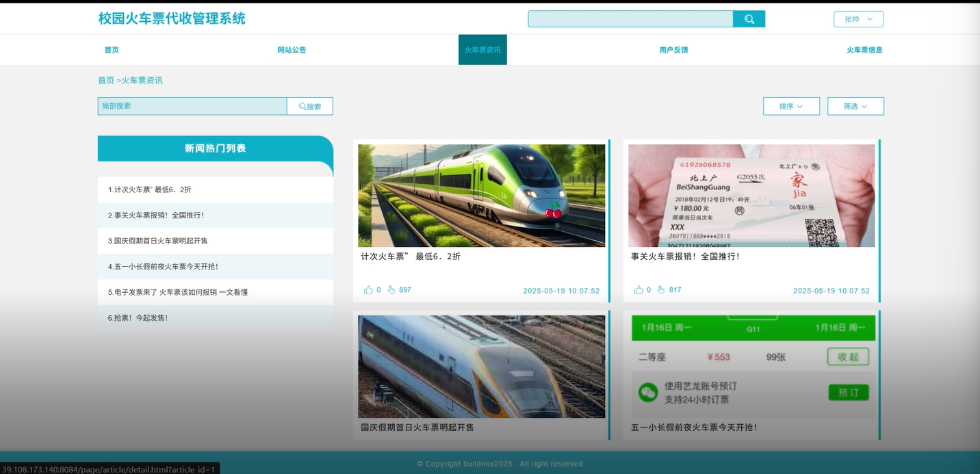980x474 pixels.
Task: Click the thumbs-up icon on 事关火车票报销 card
Action: [x=639, y=290]
